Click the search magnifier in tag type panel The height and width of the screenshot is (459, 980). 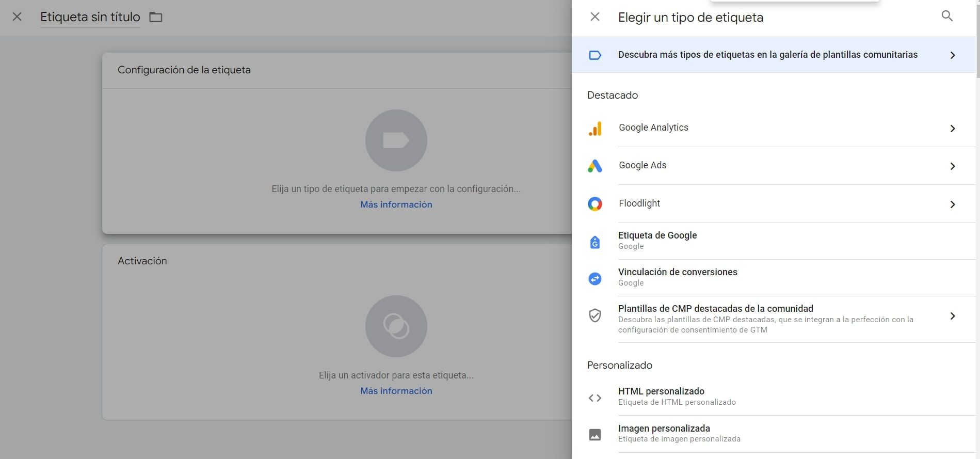[x=947, y=16]
